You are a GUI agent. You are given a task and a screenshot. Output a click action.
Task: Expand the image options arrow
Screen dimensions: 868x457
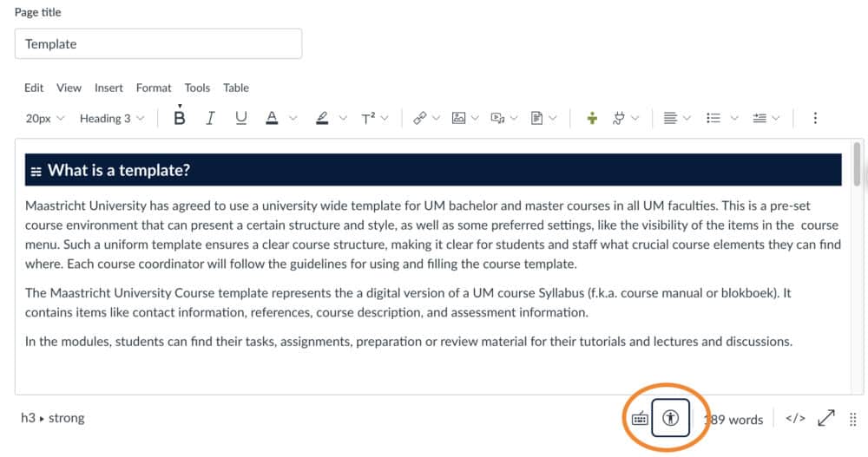[475, 118]
